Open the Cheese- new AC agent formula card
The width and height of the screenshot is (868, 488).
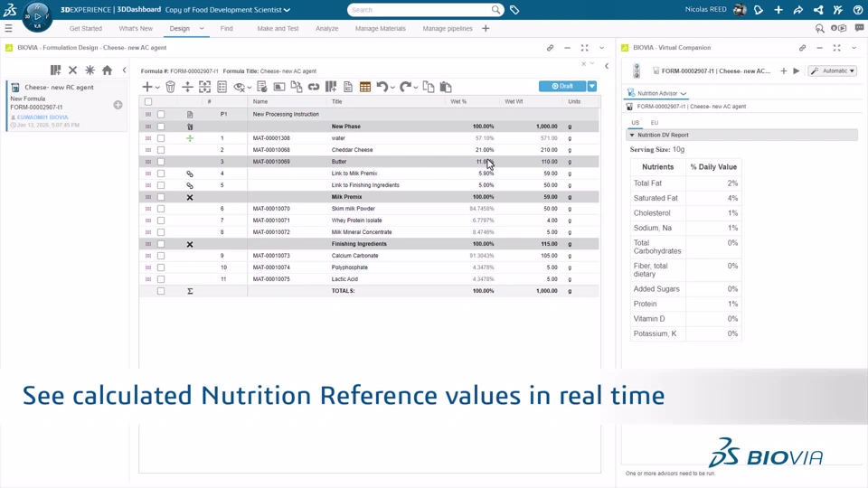67,106
